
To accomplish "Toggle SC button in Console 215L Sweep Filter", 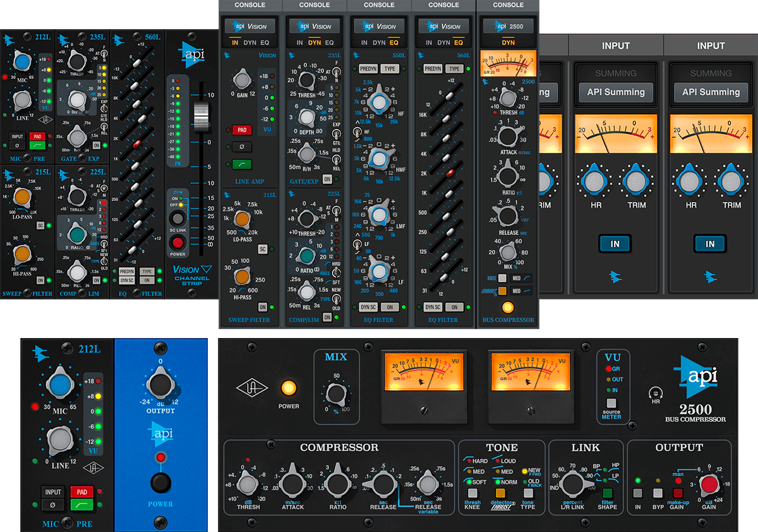I will tap(263, 250).
